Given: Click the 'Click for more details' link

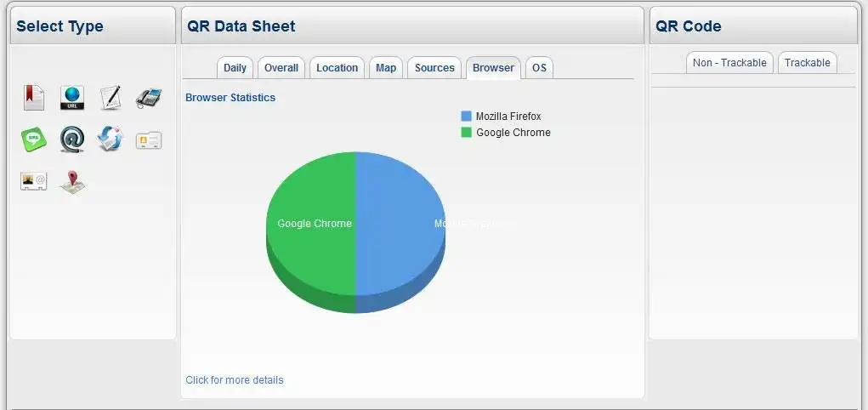Looking at the screenshot, I should point(235,380).
